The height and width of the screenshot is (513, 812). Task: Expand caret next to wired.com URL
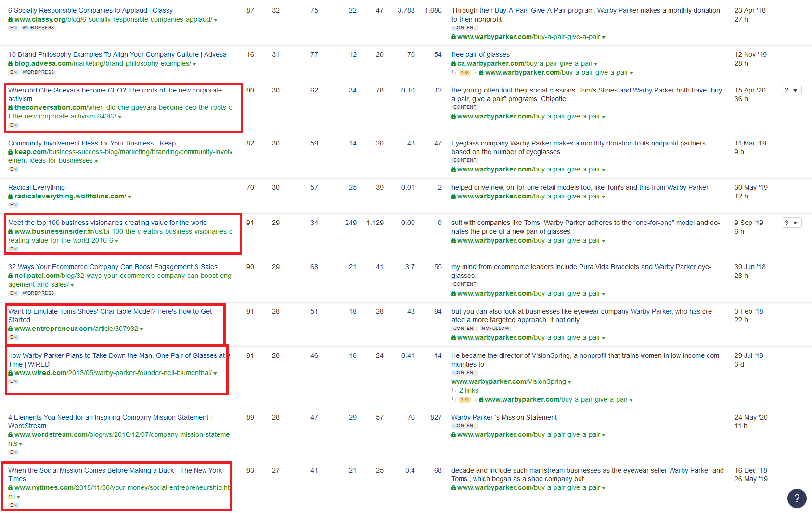point(215,374)
